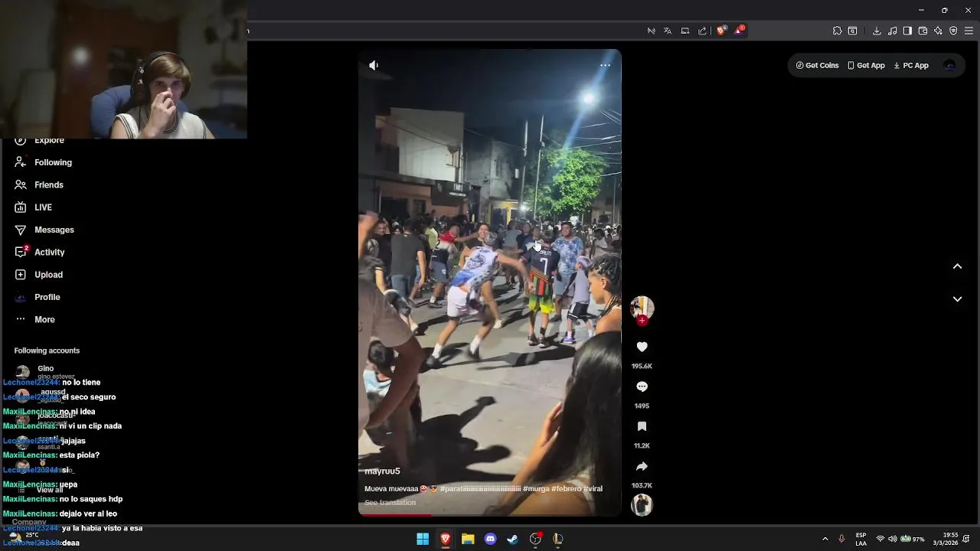Open Activity notifications in sidebar
Image resolution: width=980 pixels, height=551 pixels.
pos(39,253)
